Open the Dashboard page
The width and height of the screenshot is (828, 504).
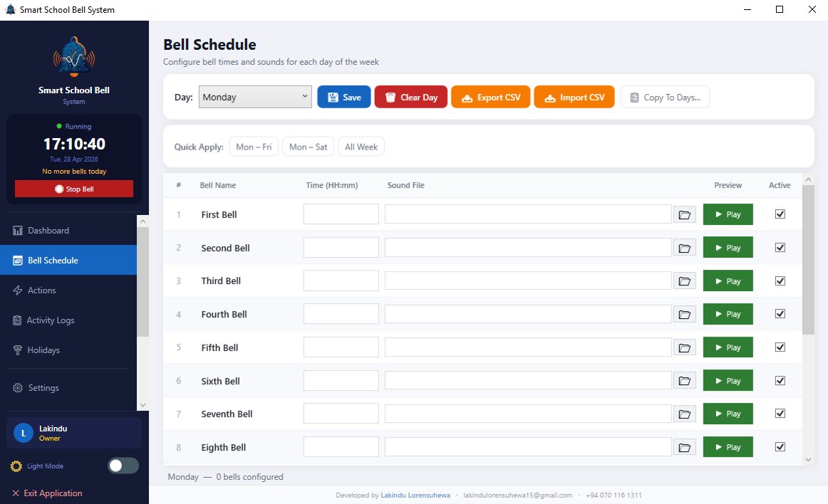[68, 231]
